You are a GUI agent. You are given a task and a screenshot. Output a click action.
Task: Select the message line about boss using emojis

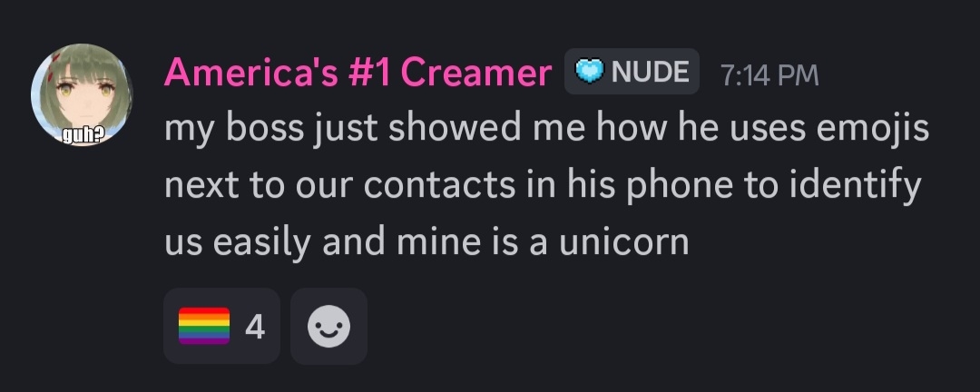(x=547, y=130)
